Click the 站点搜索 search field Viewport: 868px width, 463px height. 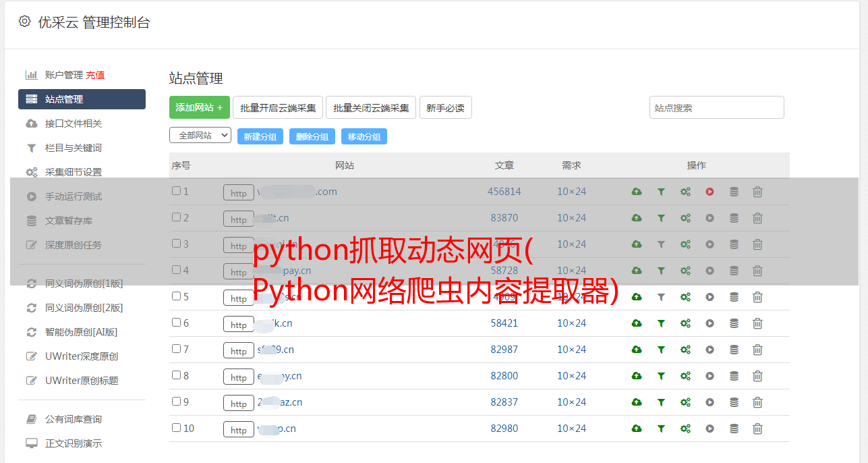[716, 107]
